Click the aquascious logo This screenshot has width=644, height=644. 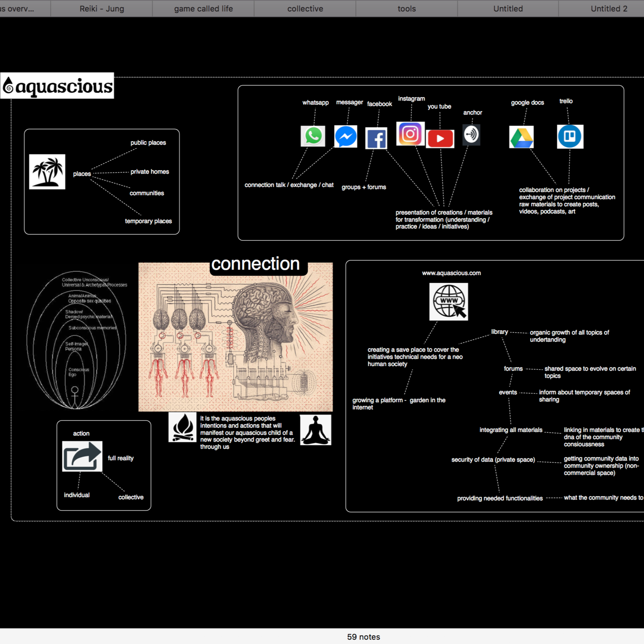57,86
